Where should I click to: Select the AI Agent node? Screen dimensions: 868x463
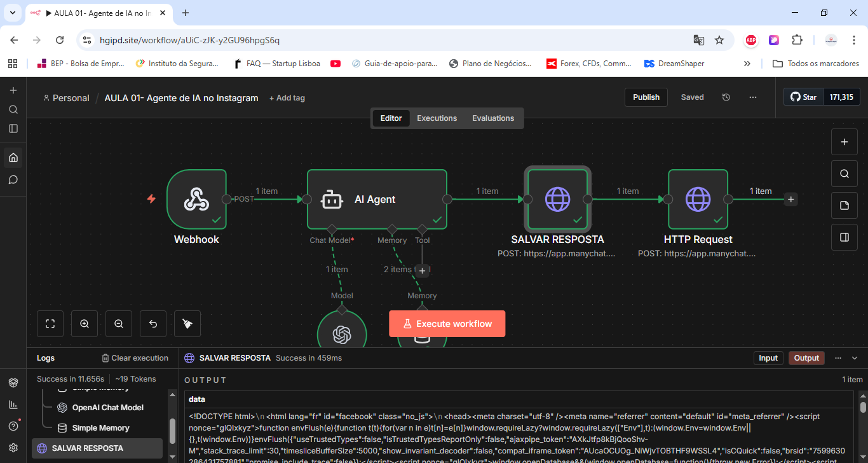pyautogui.click(x=376, y=199)
